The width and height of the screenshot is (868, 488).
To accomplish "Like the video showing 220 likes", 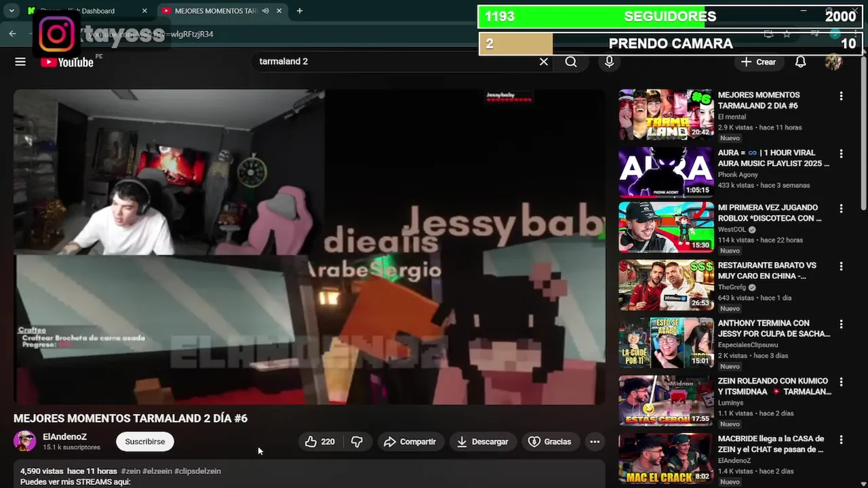I will tap(319, 441).
